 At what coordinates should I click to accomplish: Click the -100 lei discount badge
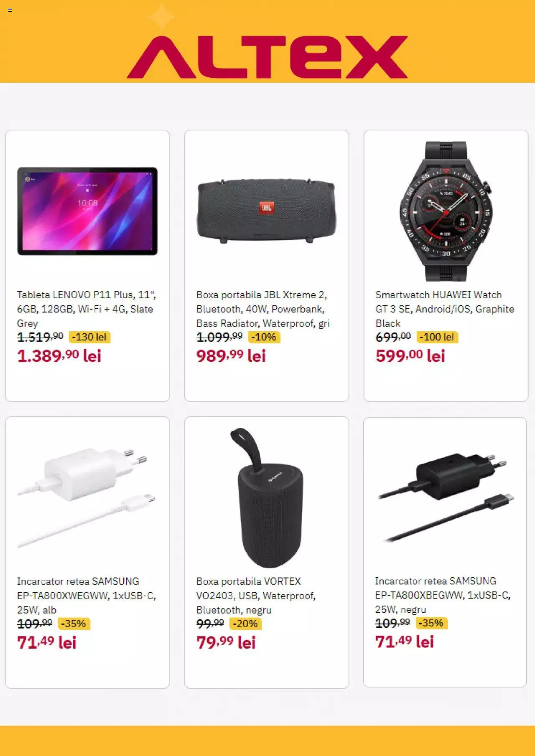(437, 337)
